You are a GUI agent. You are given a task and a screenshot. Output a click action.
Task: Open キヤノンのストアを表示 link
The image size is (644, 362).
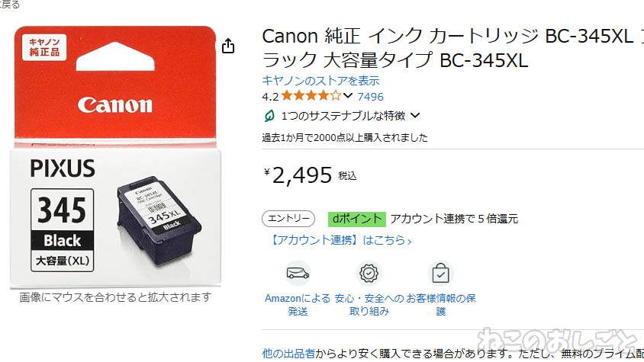coord(320,81)
